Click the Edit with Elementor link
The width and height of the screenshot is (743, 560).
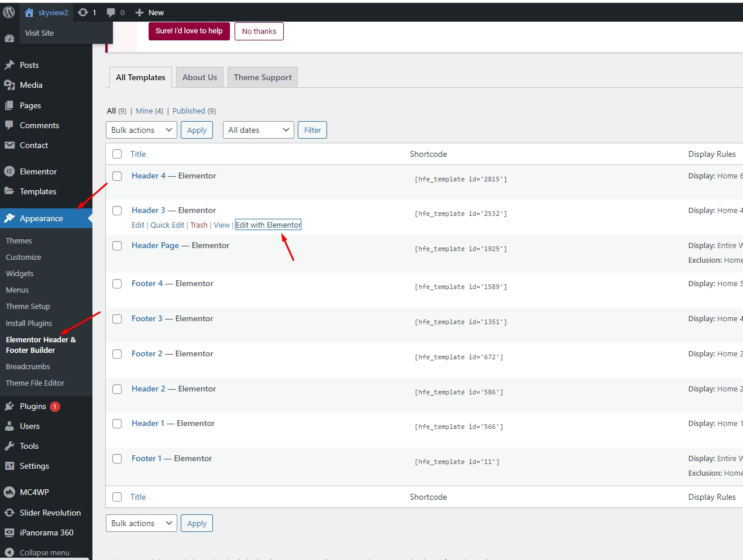point(268,225)
